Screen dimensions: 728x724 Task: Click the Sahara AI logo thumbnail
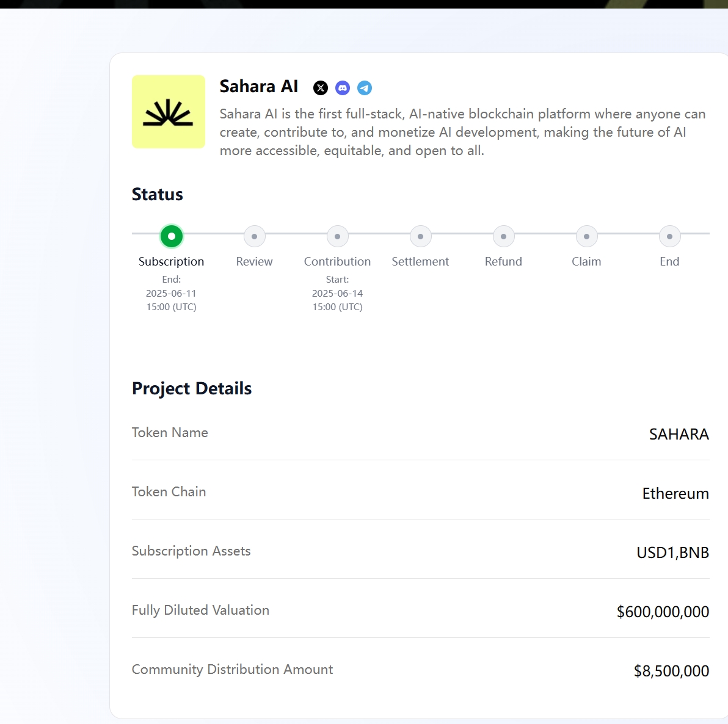point(169,112)
